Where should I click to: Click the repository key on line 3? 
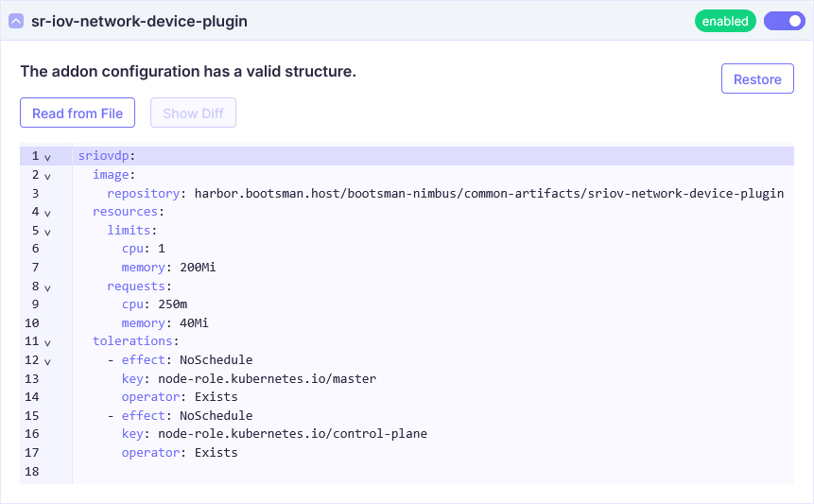tap(144, 193)
